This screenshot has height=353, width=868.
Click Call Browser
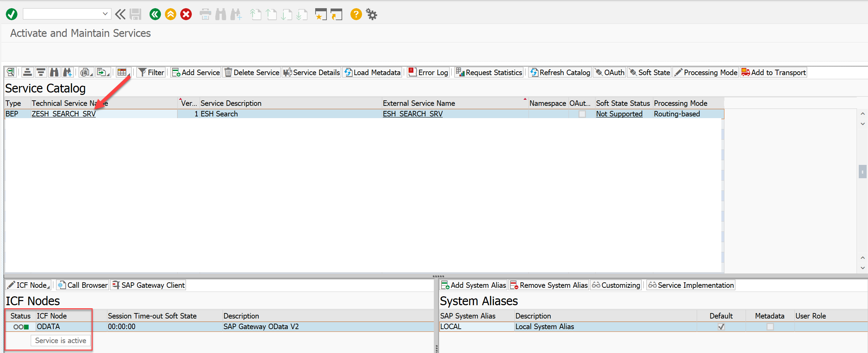point(83,285)
